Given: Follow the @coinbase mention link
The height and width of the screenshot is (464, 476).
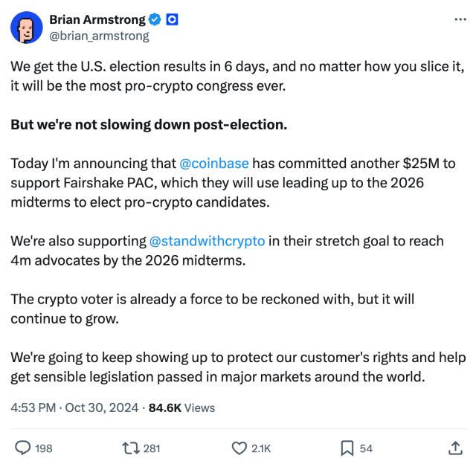Looking at the screenshot, I should coord(214,164).
